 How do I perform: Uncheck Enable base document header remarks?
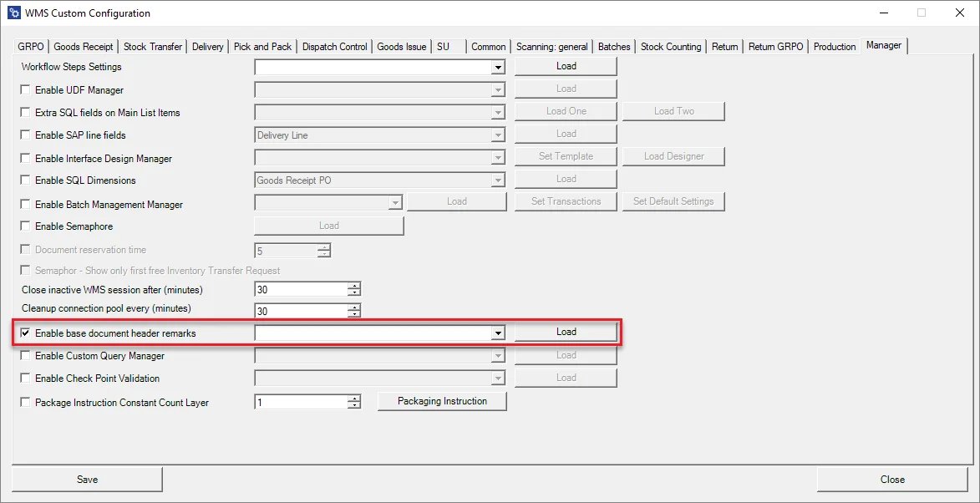pos(25,333)
